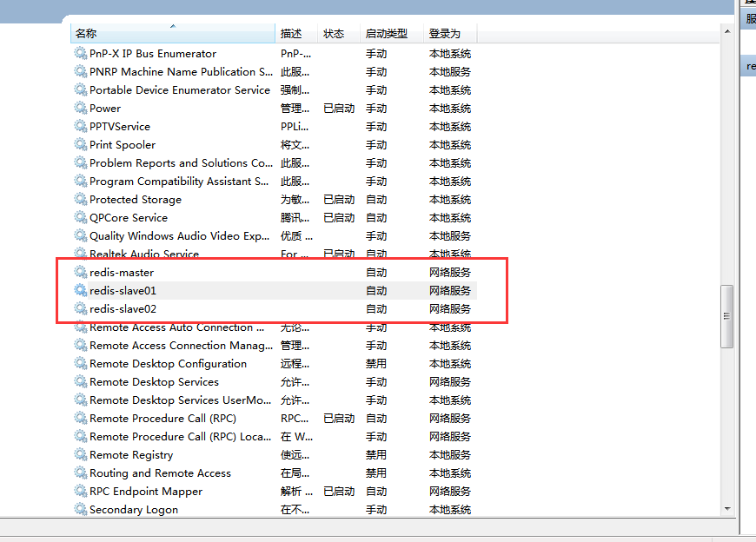The width and height of the screenshot is (756, 542).
Task: Sort by the 启动类型 column header
Action: [x=392, y=33]
